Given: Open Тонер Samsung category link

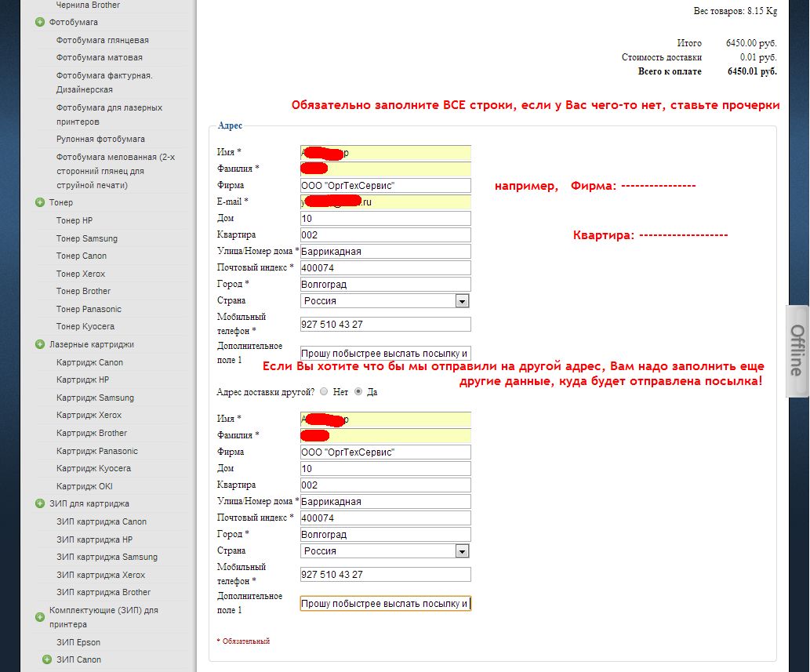Looking at the screenshot, I should tap(86, 238).
